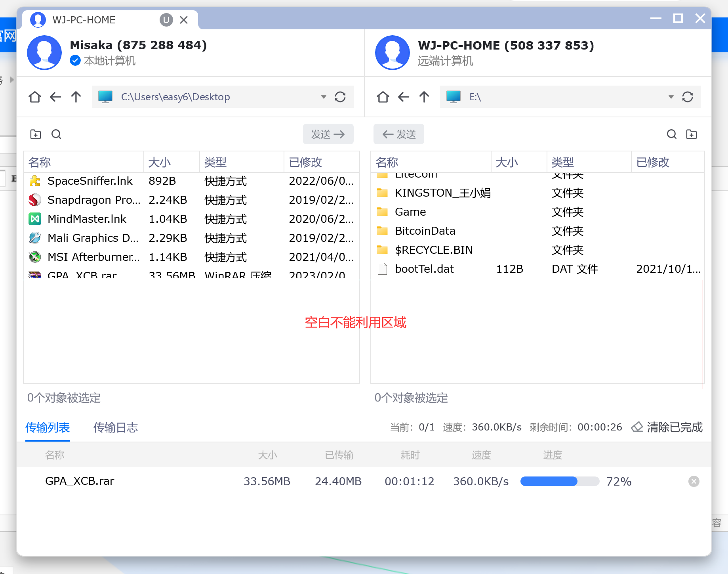The image size is (728, 574).
Task: Click WJ-PC-HOME remote computer avatar
Action: (393, 53)
